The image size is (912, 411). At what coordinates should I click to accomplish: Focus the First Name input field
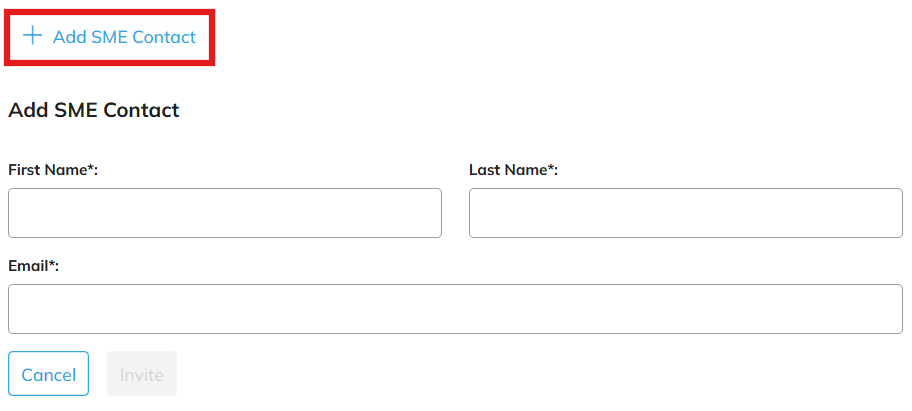click(225, 213)
